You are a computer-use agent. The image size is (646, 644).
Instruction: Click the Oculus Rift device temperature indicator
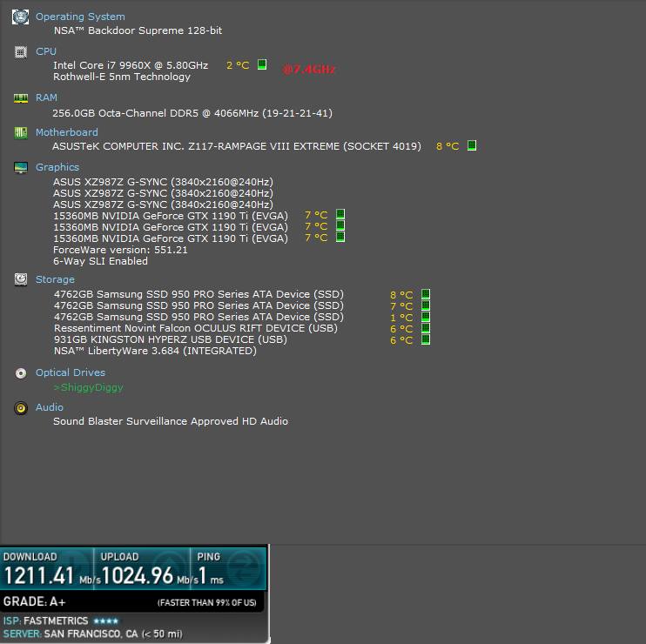click(426, 328)
